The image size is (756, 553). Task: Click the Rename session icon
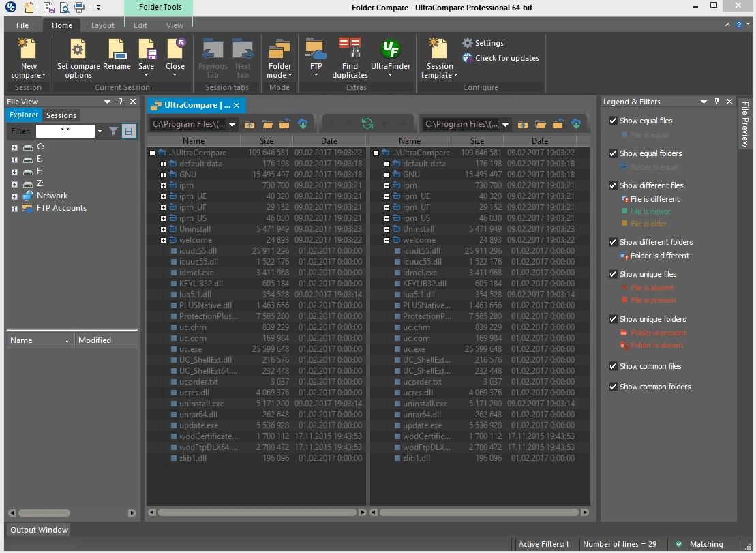pos(117,48)
